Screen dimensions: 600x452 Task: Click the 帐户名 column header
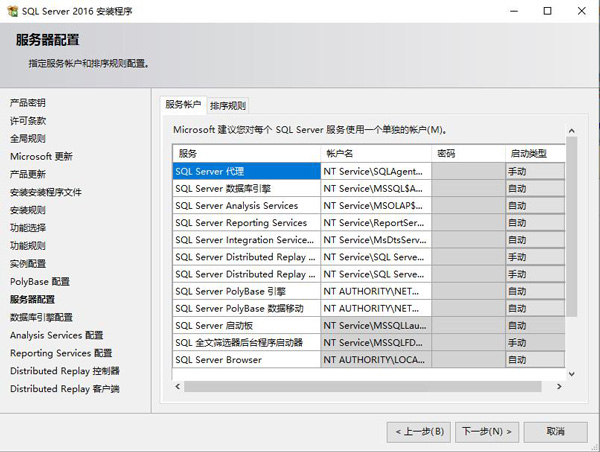pos(376,153)
